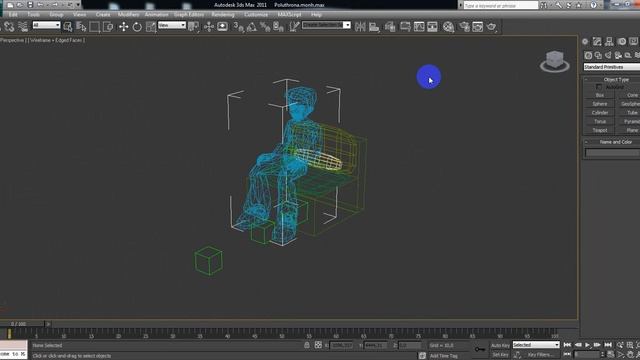This screenshot has width=640, height=360.
Task: Click Play Animation button
Action: (587, 345)
